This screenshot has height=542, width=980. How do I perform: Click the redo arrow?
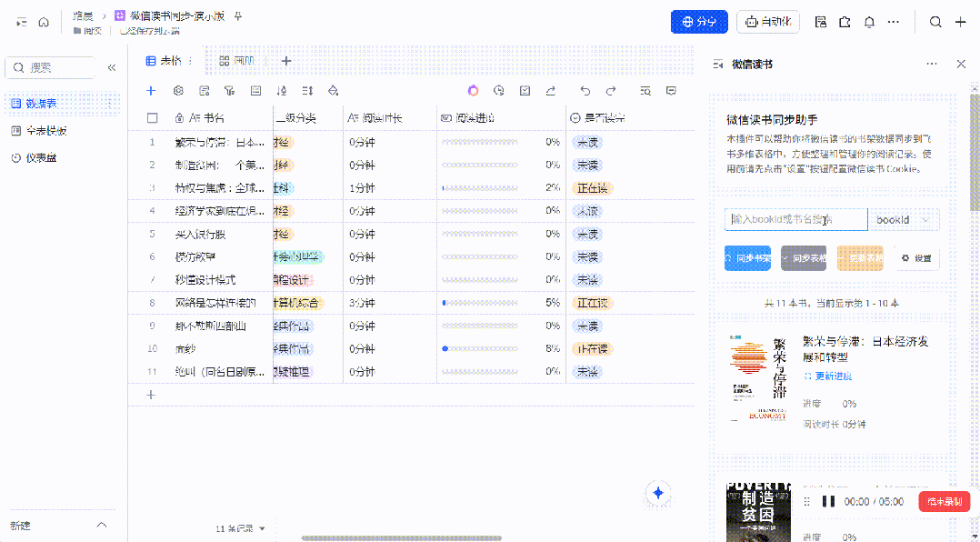pos(611,91)
